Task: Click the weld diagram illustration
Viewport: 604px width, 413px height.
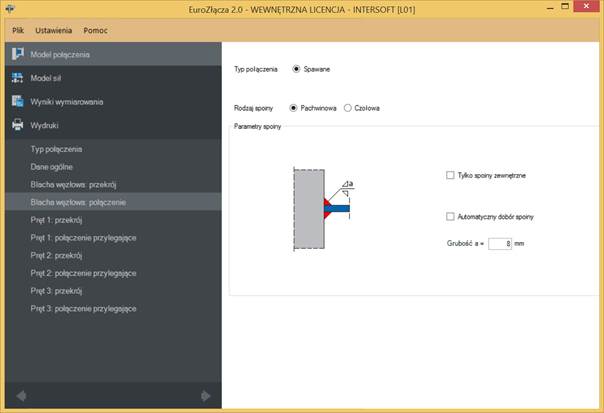Action: tap(324, 209)
